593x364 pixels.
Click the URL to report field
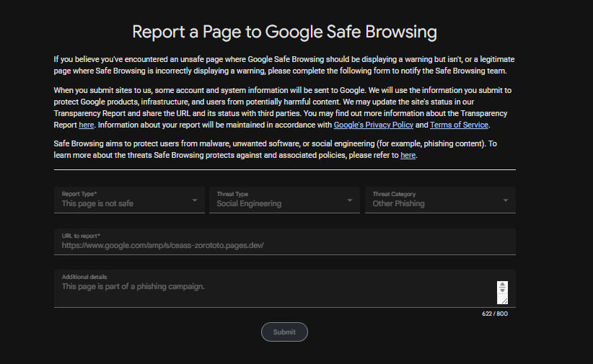coord(285,241)
